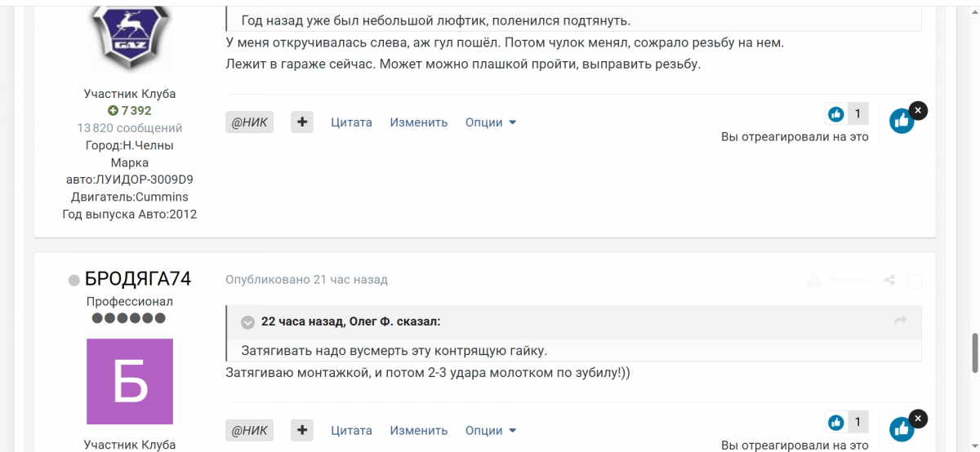Open the quoted post via arrow icon
980x452 pixels.
(901, 321)
